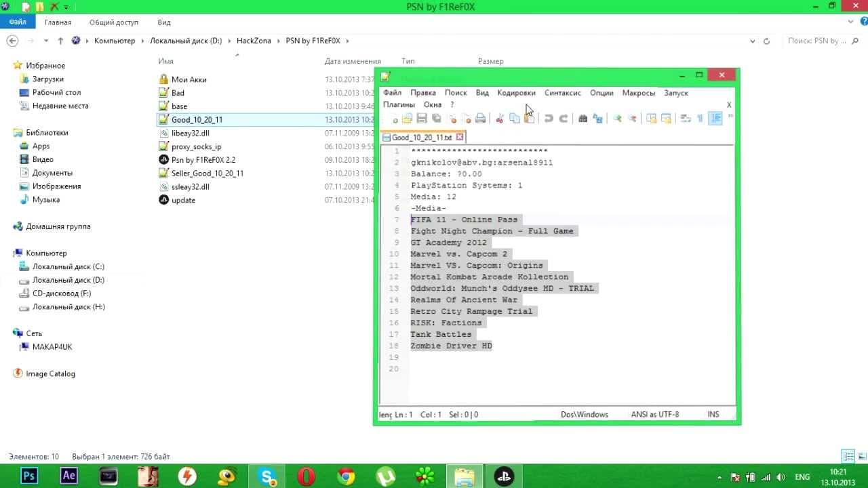
Task: Open the recent locations dropdown arrow
Action: pos(47,41)
